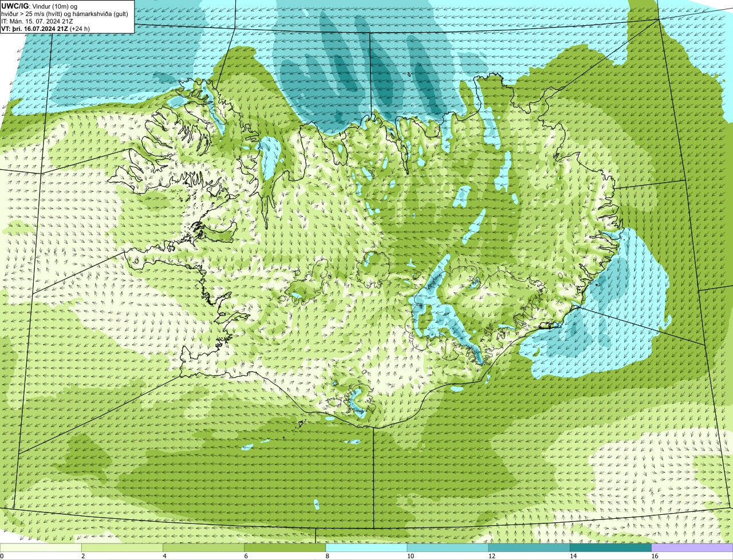
Task: Click the legend tick label "0"
Action: click(x=2, y=556)
